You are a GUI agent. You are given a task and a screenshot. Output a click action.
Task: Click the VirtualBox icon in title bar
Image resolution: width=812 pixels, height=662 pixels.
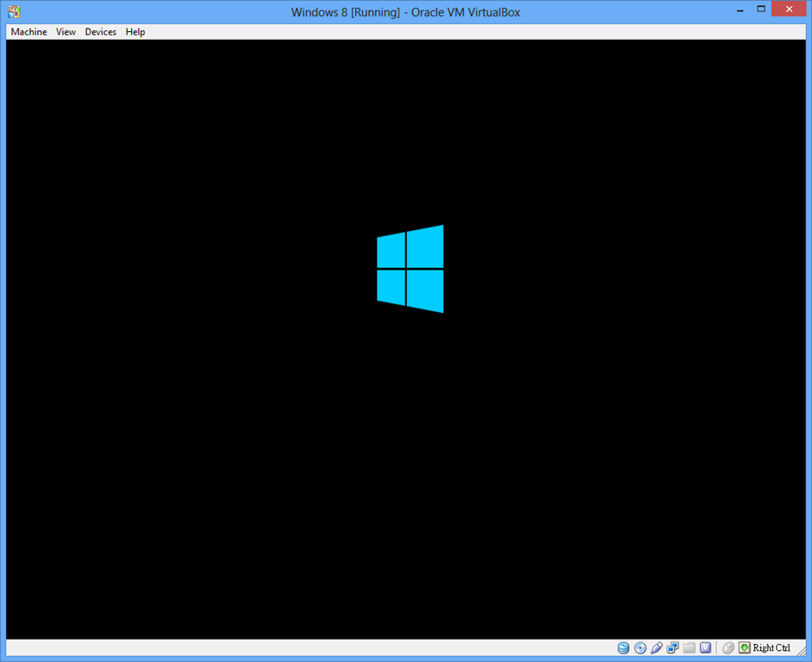(14, 11)
